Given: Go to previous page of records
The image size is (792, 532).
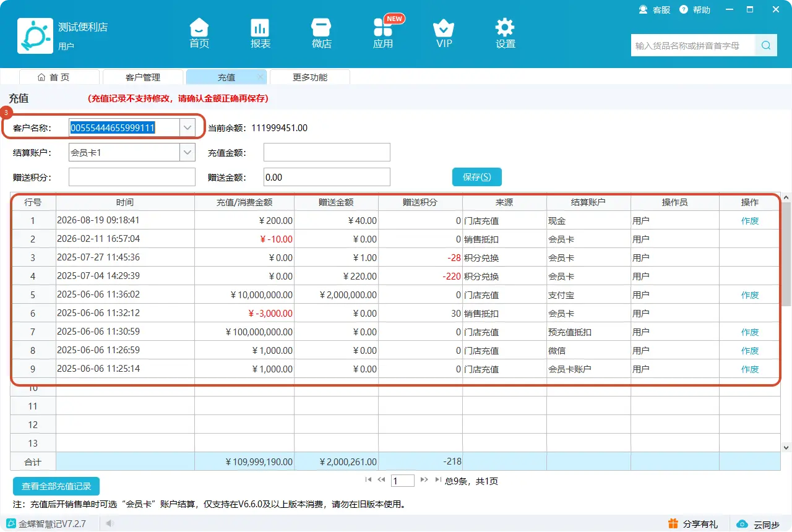Looking at the screenshot, I should pyautogui.click(x=381, y=479).
